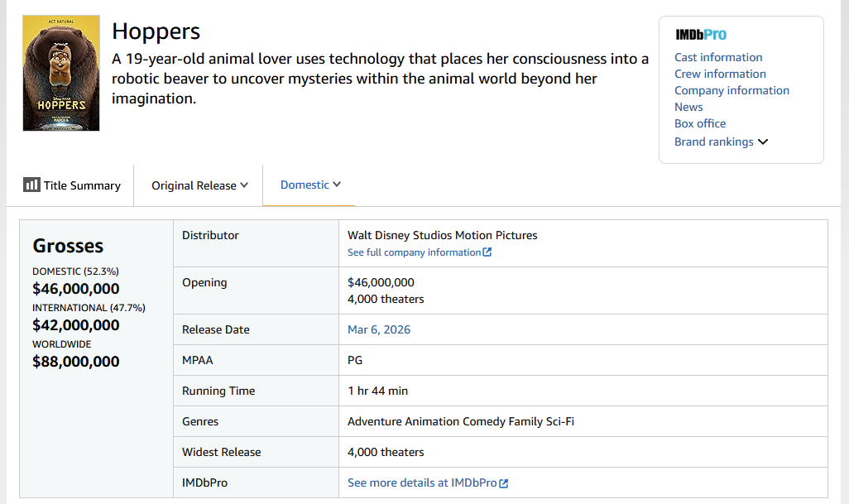
Task: Open the Cast information link
Action: coord(718,57)
